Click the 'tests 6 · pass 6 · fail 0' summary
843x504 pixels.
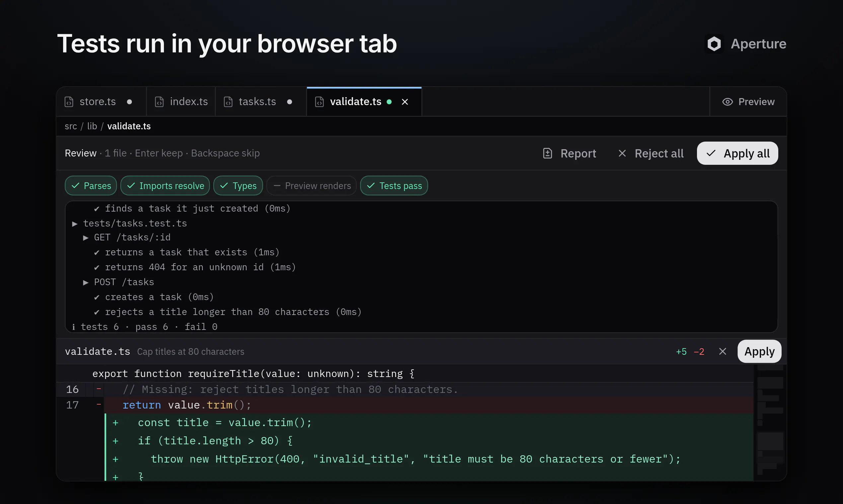pos(144,327)
